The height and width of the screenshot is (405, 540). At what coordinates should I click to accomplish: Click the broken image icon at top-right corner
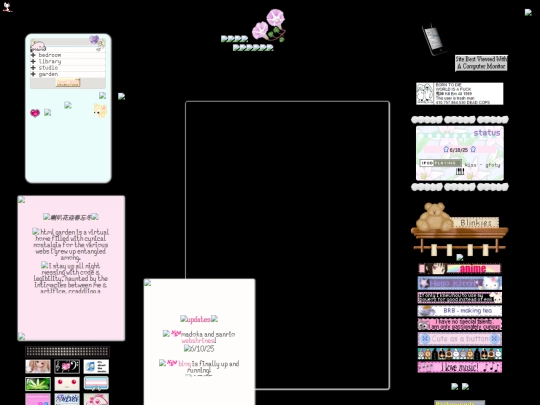(x=528, y=12)
